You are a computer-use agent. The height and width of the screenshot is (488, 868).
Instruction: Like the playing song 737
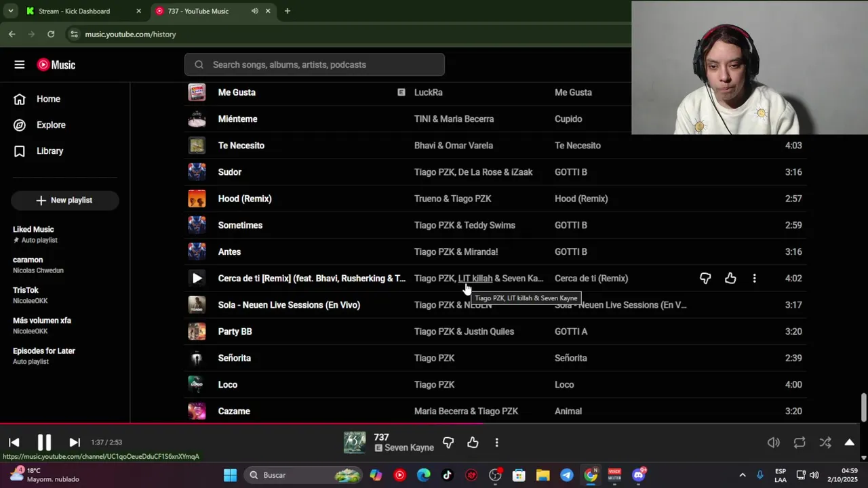pos(473,442)
